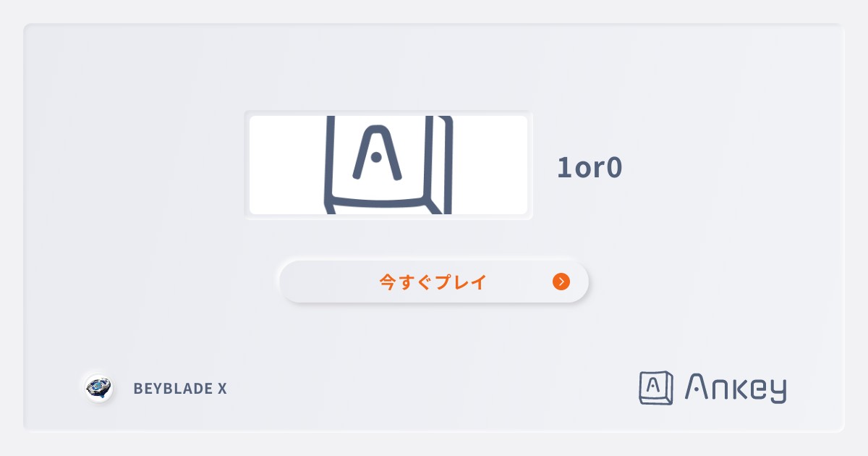
Task: Select the Ankey brand wordmark
Action: [735, 388]
